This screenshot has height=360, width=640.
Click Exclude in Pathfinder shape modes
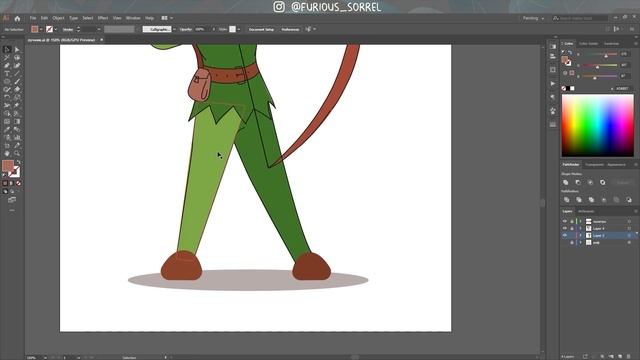pyautogui.click(x=602, y=182)
